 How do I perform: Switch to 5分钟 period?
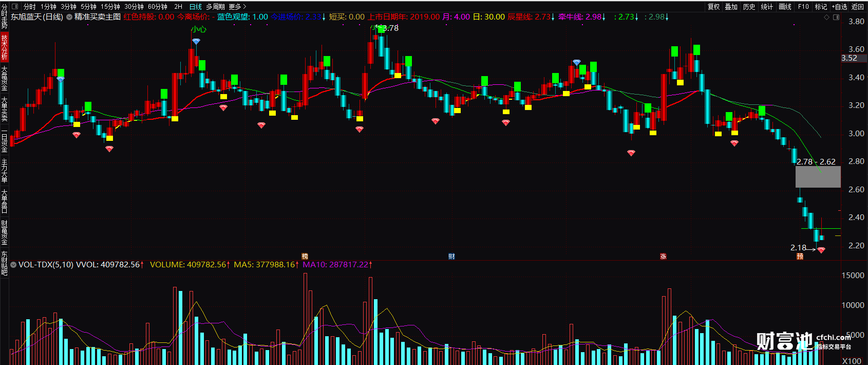88,7
